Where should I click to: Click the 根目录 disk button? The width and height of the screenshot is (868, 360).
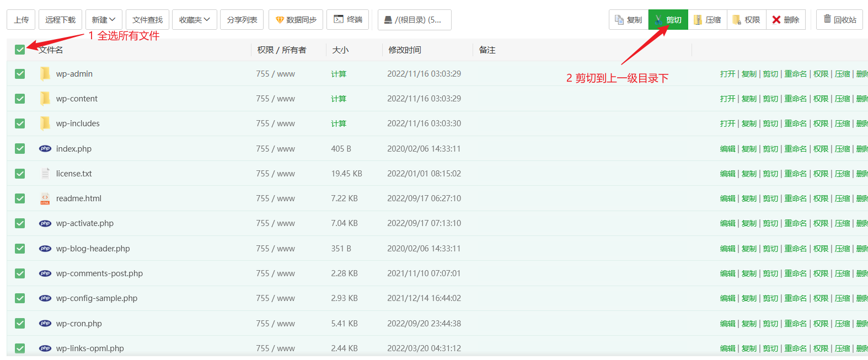click(415, 20)
